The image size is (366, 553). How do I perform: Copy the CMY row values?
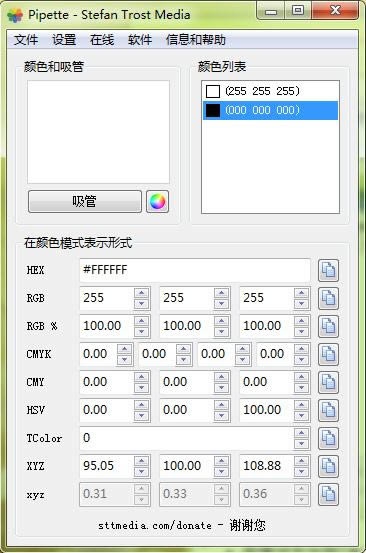[x=328, y=382]
